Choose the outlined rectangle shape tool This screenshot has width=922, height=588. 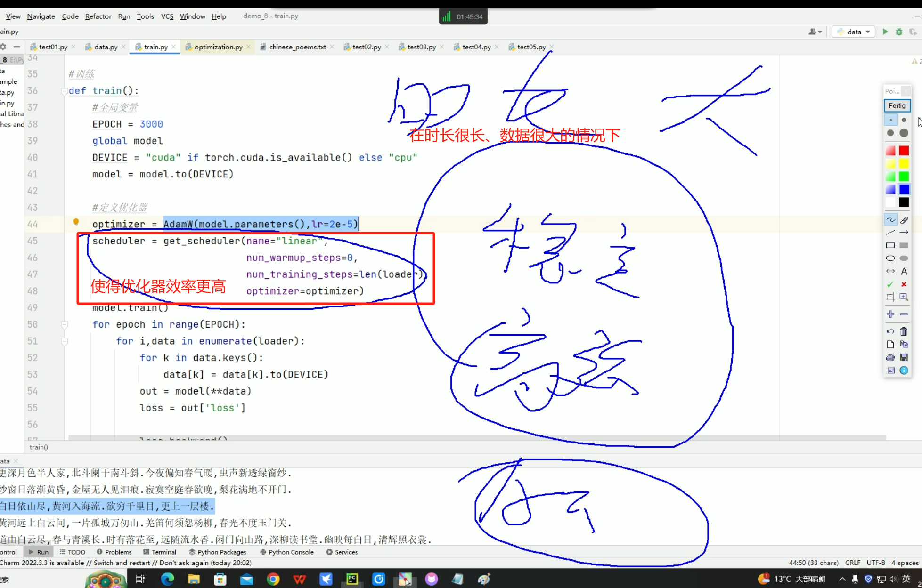[890, 245]
